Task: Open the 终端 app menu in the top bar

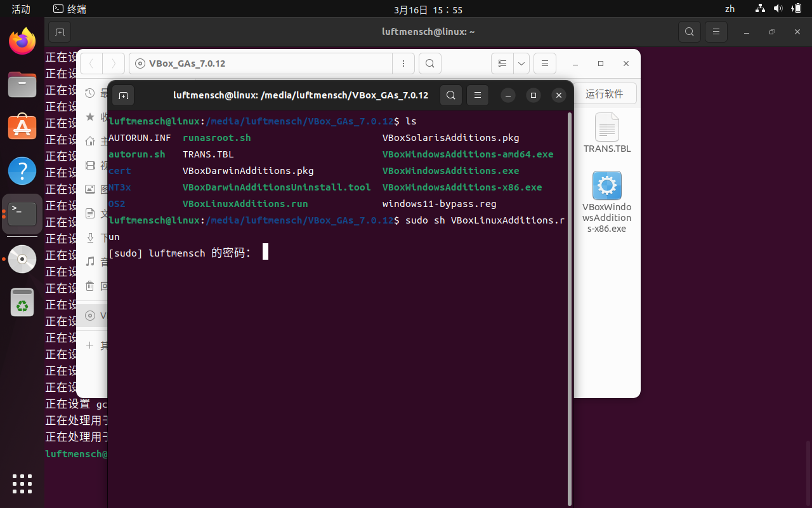Action: coord(70,9)
